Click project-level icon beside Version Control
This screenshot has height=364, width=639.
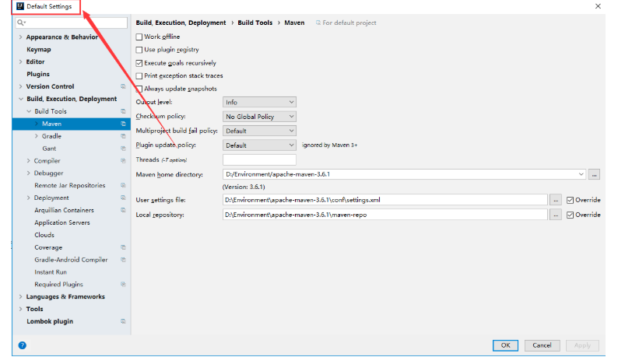[123, 86]
